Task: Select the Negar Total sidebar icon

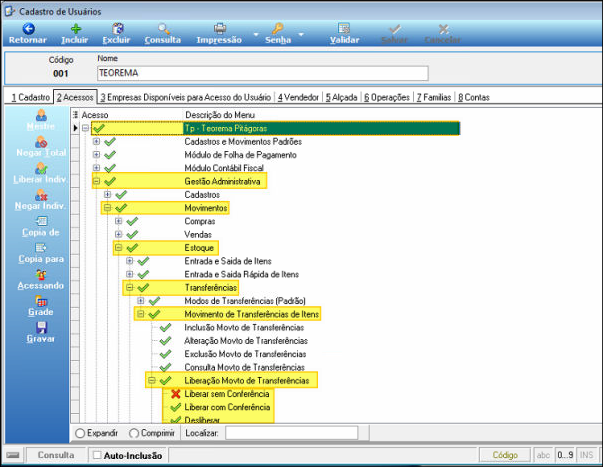Action: 41,142
